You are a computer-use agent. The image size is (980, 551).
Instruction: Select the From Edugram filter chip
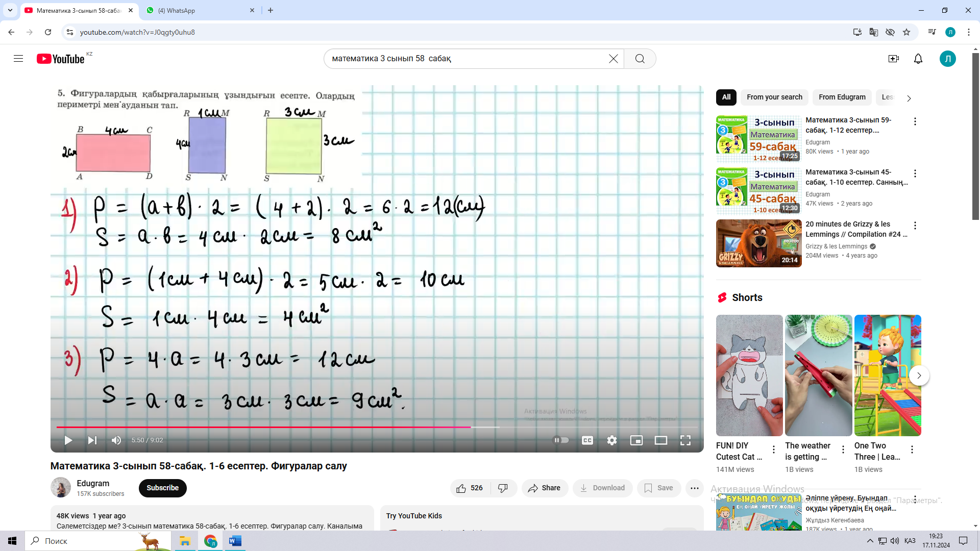point(842,97)
